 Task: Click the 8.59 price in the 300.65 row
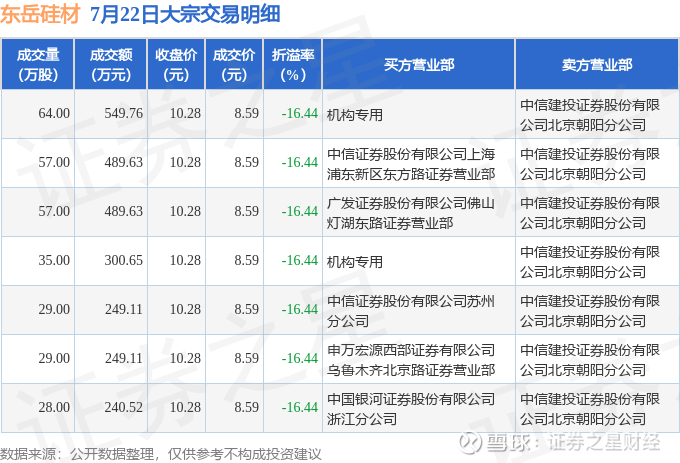[246, 261]
